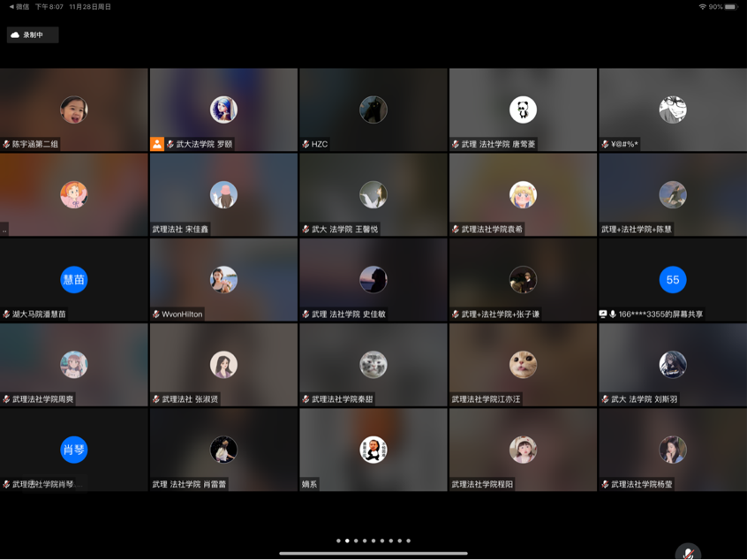Viewport: 747px width, 560px height.
Task: Click the iPad home indicator bar
Action: point(373,554)
